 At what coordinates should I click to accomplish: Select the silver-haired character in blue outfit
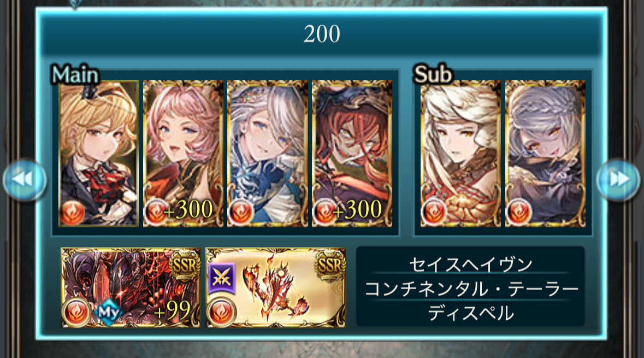[268, 154]
